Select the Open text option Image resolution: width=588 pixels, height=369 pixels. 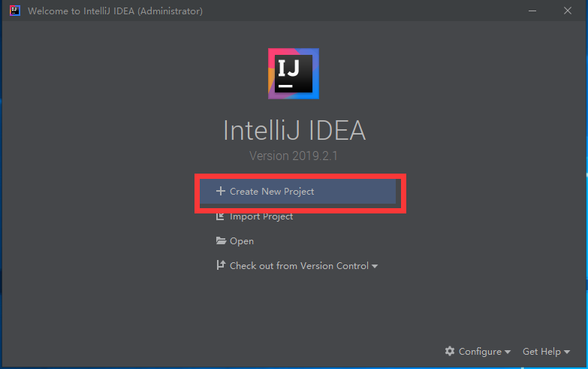click(x=242, y=241)
